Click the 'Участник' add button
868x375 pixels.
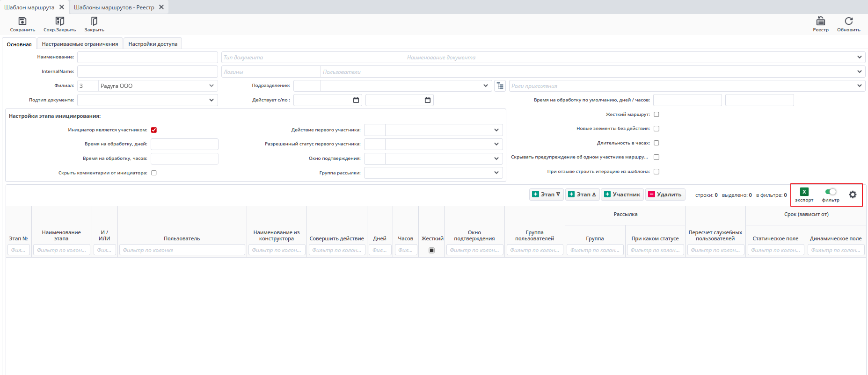click(622, 195)
